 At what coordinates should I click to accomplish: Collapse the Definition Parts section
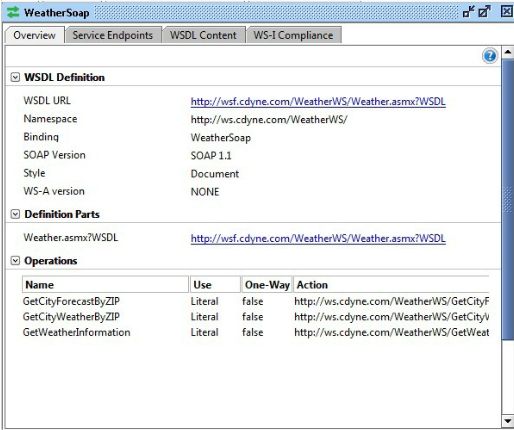click(x=15, y=214)
